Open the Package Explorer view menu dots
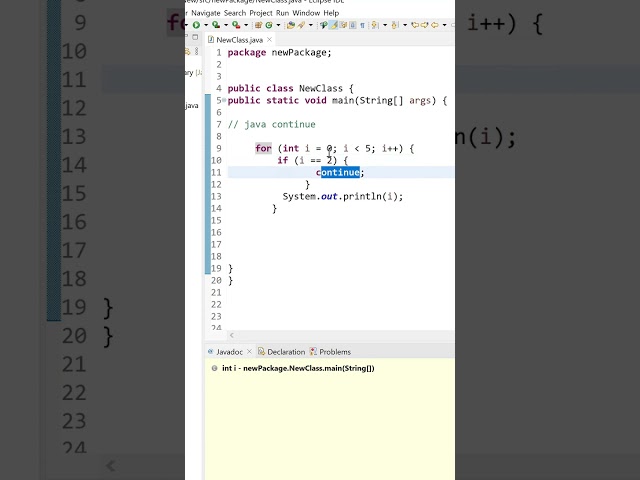Viewport: 640px width, 480px height. click(x=197, y=51)
